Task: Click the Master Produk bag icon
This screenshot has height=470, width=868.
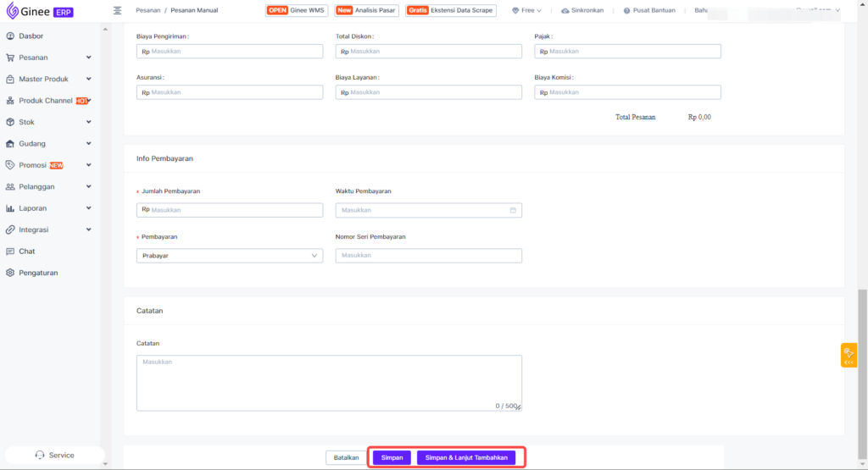Action: pyautogui.click(x=10, y=79)
